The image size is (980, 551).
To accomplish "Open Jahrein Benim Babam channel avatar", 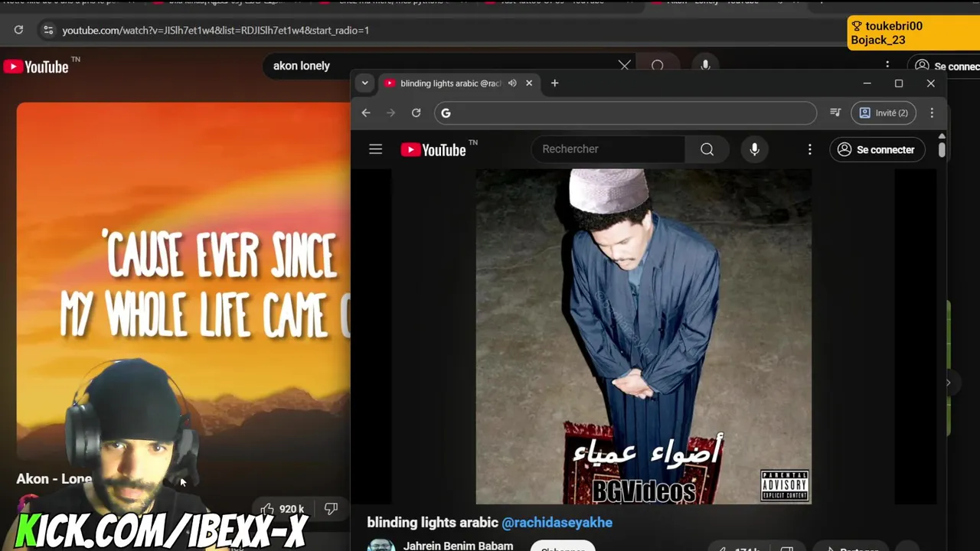I will tap(381, 545).
